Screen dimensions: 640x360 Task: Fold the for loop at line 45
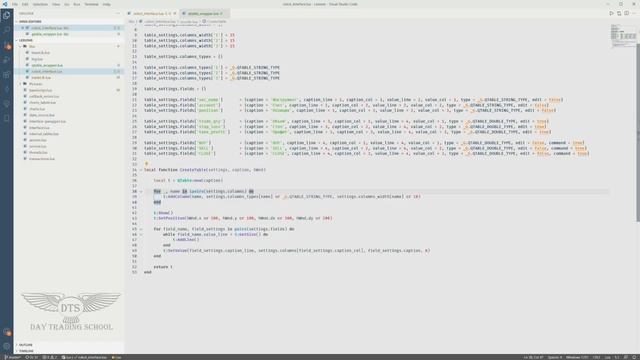(141, 229)
